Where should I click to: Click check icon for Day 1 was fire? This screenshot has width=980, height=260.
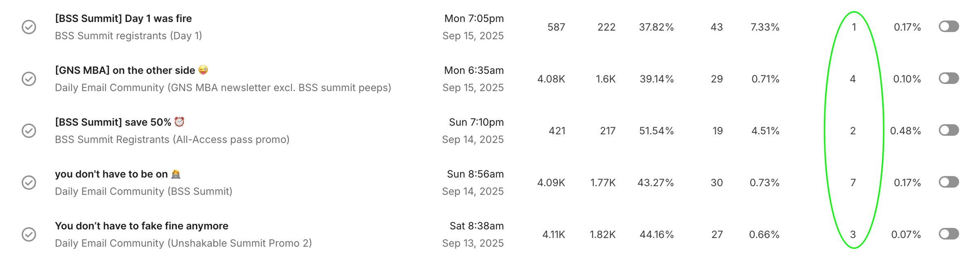[29, 27]
